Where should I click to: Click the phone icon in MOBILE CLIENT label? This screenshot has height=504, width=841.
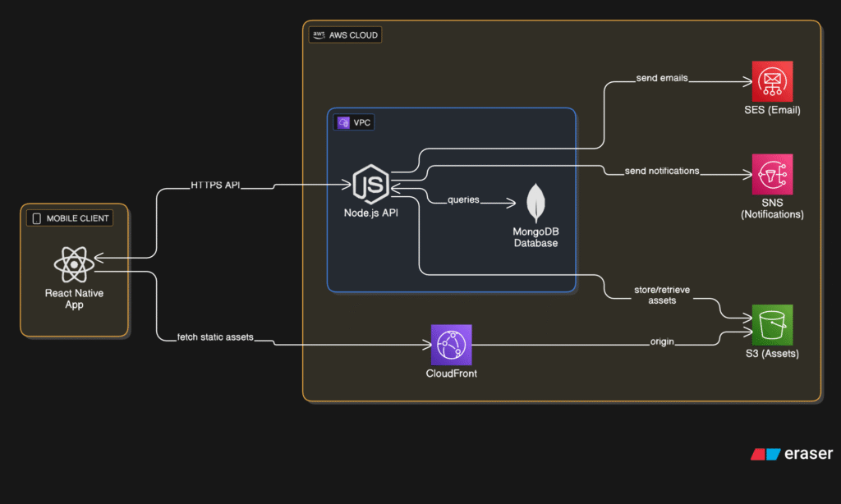[36, 218]
